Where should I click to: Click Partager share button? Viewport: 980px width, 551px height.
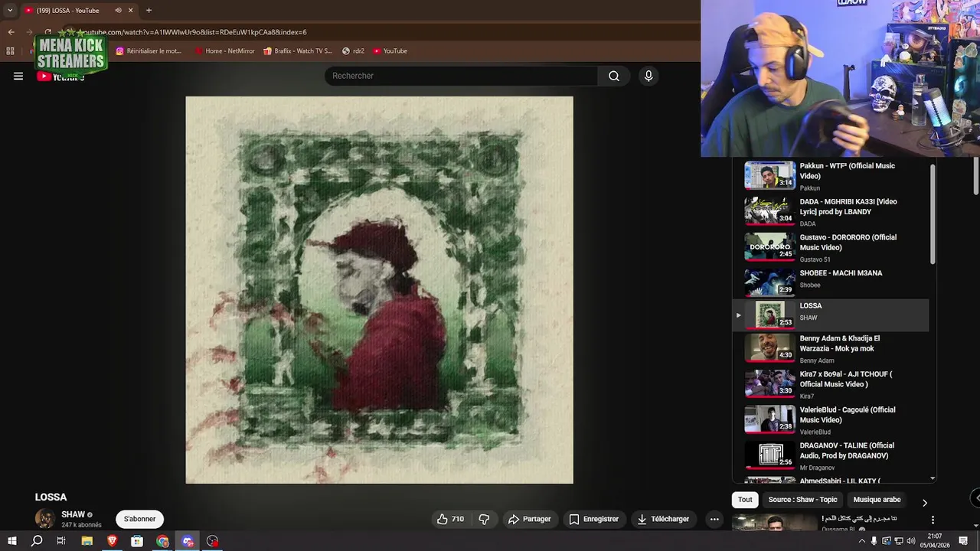(x=529, y=519)
